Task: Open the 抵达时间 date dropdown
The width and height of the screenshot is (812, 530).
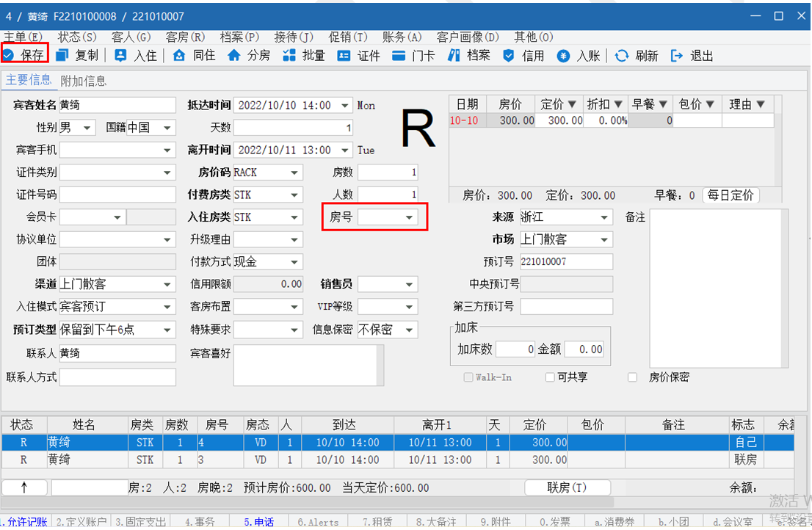Action: tap(345, 106)
